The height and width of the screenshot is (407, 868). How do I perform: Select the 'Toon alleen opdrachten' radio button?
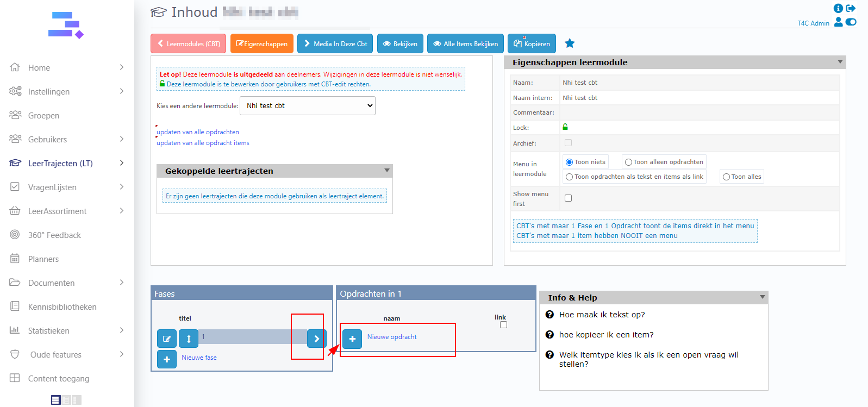point(628,162)
